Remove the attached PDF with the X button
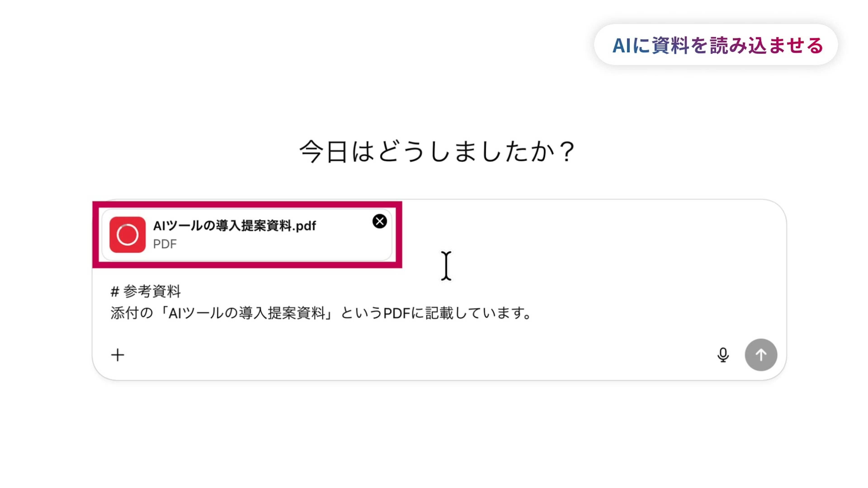 pyautogui.click(x=380, y=221)
